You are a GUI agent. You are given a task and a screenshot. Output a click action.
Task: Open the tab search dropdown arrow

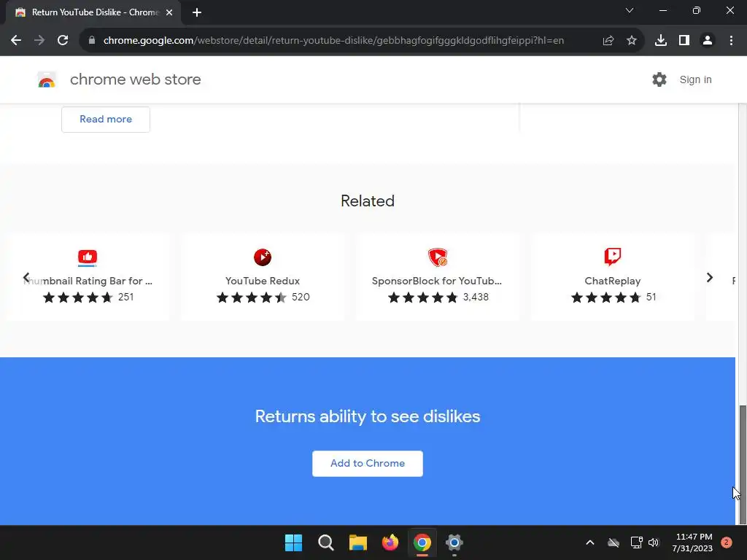click(630, 10)
